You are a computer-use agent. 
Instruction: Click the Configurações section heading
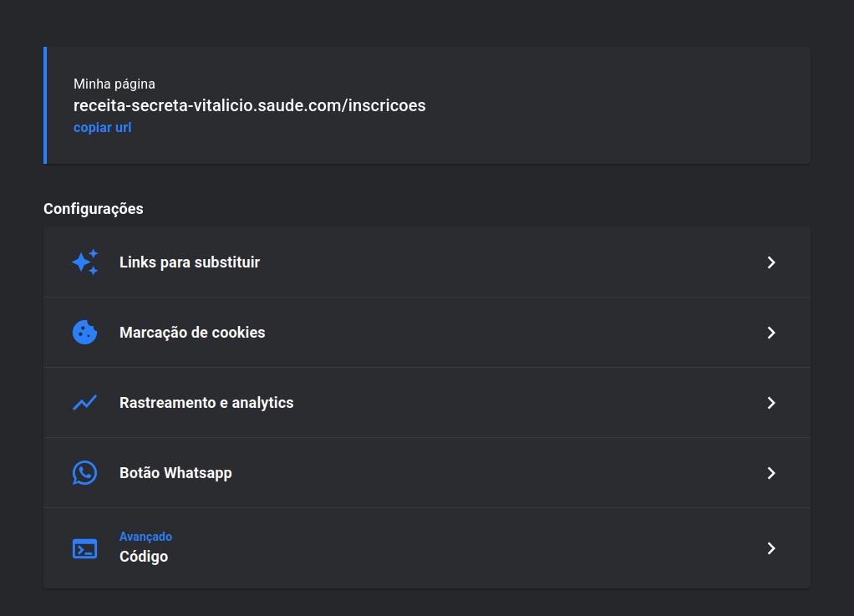point(94,209)
